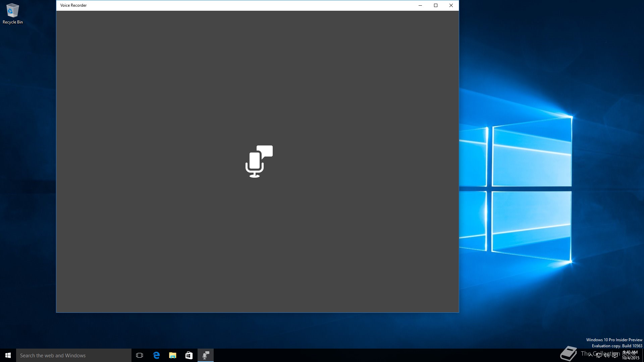Select the Recycle Bin label text
The image size is (644, 362).
coord(13,22)
